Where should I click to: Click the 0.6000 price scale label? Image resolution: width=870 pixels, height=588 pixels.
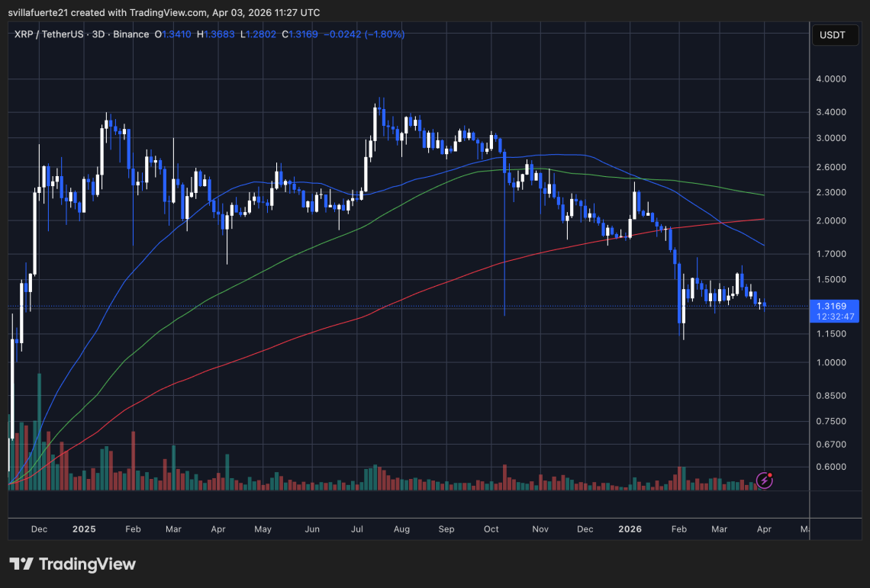[831, 467]
